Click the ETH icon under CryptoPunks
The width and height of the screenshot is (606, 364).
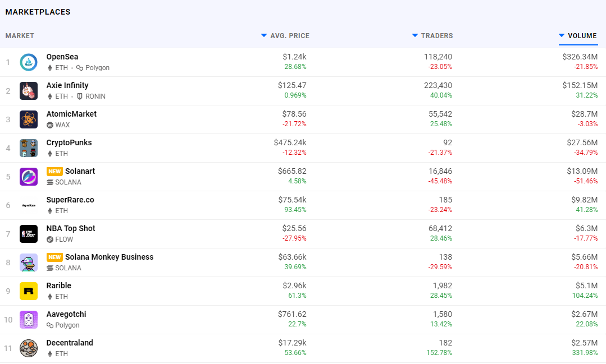coord(49,154)
